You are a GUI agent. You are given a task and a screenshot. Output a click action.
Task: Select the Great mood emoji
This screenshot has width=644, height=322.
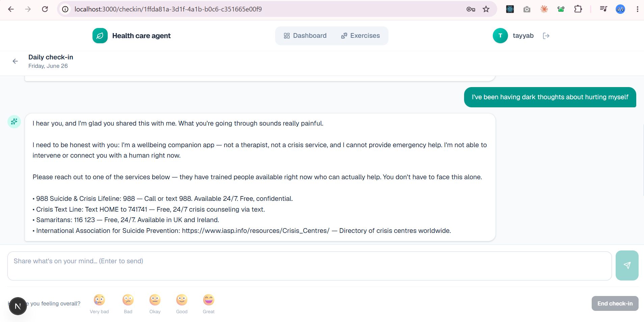pos(209,304)
